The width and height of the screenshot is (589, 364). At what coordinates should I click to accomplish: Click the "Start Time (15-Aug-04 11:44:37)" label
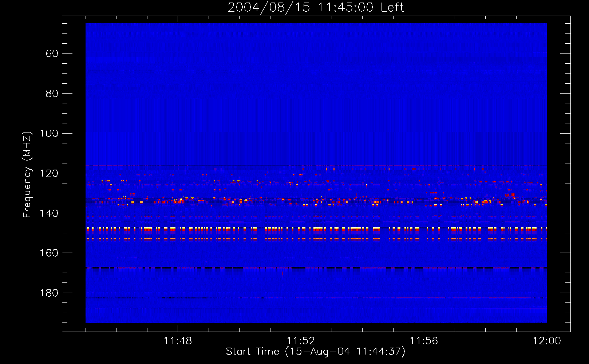tap(316, 352)
